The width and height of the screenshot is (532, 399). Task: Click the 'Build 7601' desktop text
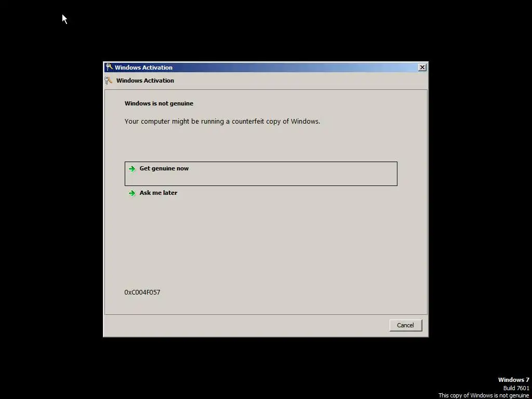click(516, 388)
